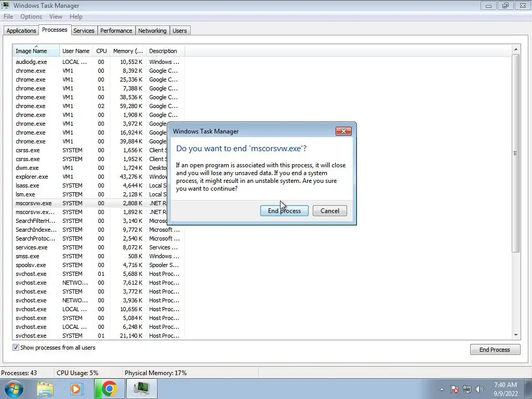Sort by the CPU column header
Viewport: 532px width, 399px height.
[101, 51]
